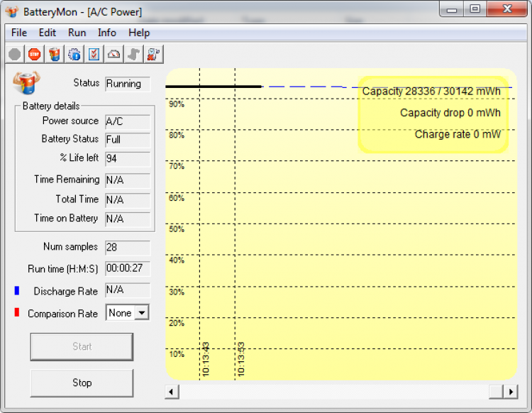Click the graph scrollbar left arrow
This screenshot has width=532, height=413.
(172, 392)
